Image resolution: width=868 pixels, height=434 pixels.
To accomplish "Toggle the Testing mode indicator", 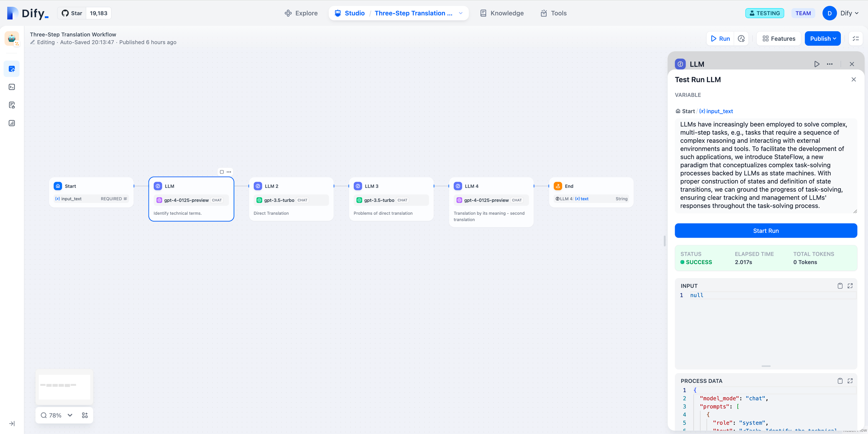I will coord(764,13).
